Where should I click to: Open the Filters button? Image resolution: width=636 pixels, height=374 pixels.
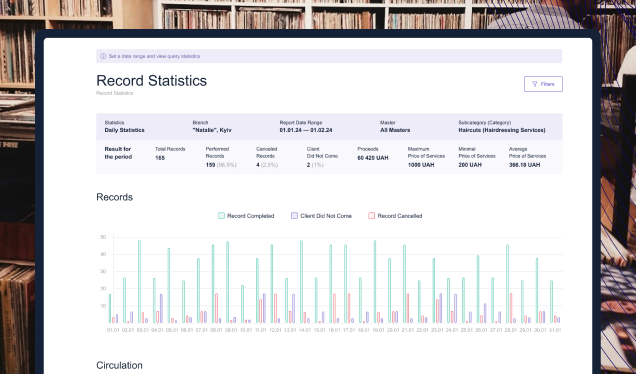[543, 84]
